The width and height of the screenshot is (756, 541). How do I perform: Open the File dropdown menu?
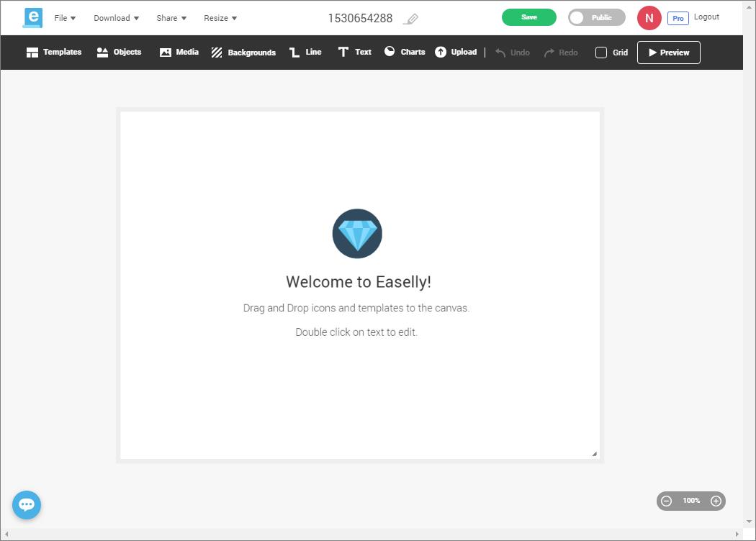click(x=65, y=18)
